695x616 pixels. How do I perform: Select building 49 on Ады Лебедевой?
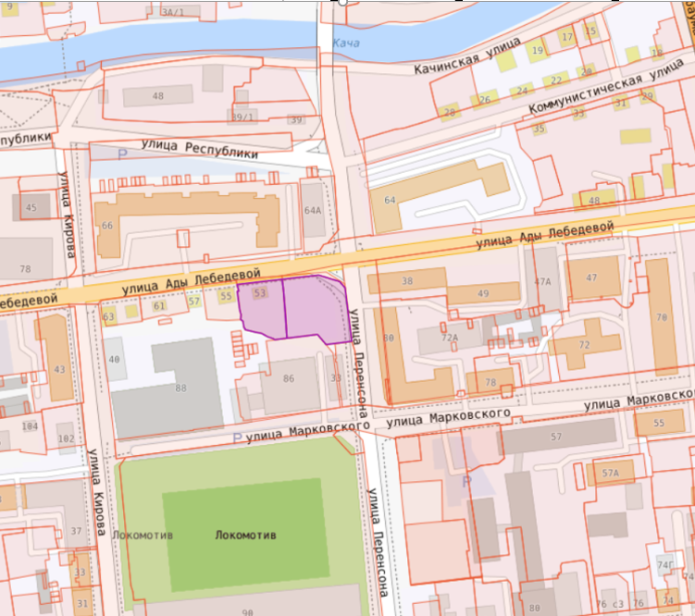click(482, 294)
